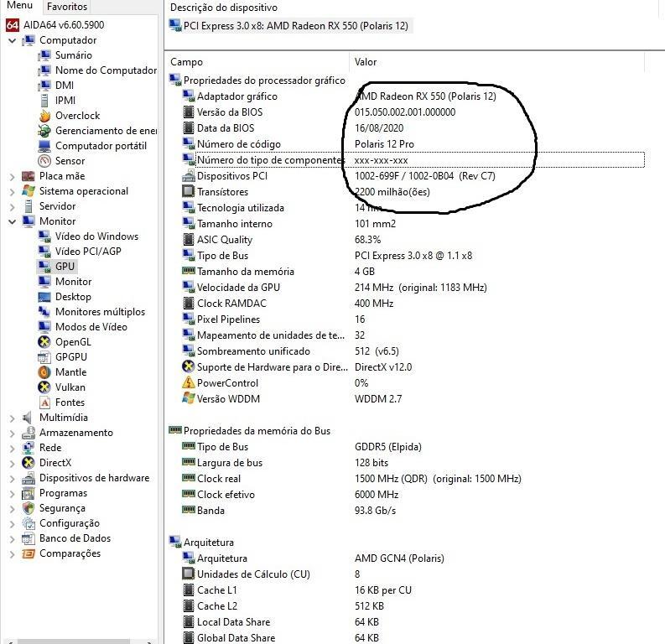The image size is (665, 644).
Task: Click the Configuração gear icon
Action: click(29, 523)
